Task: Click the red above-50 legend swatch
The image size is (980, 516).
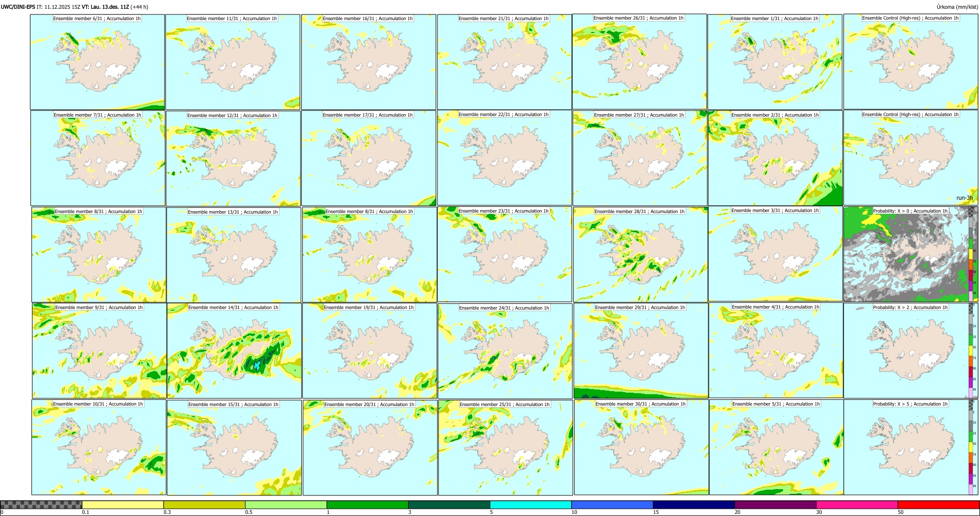Action: [x=938, y=505]
